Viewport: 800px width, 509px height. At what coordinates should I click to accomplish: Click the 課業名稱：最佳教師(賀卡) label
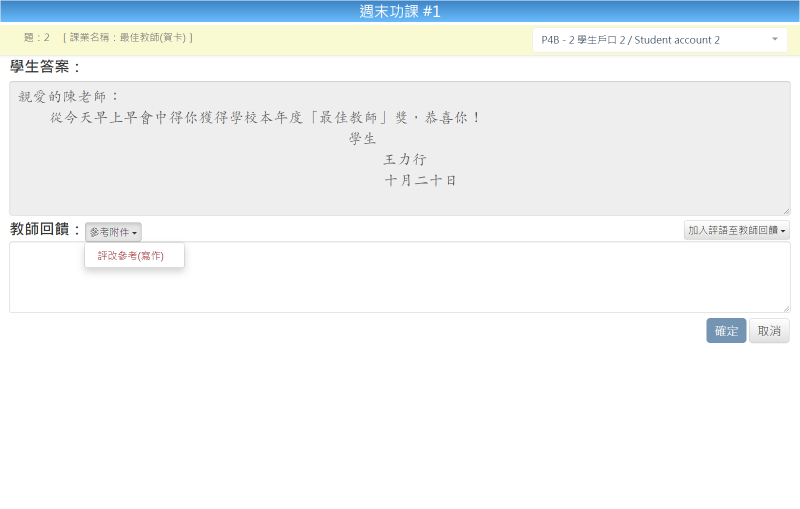pos(127,38)
